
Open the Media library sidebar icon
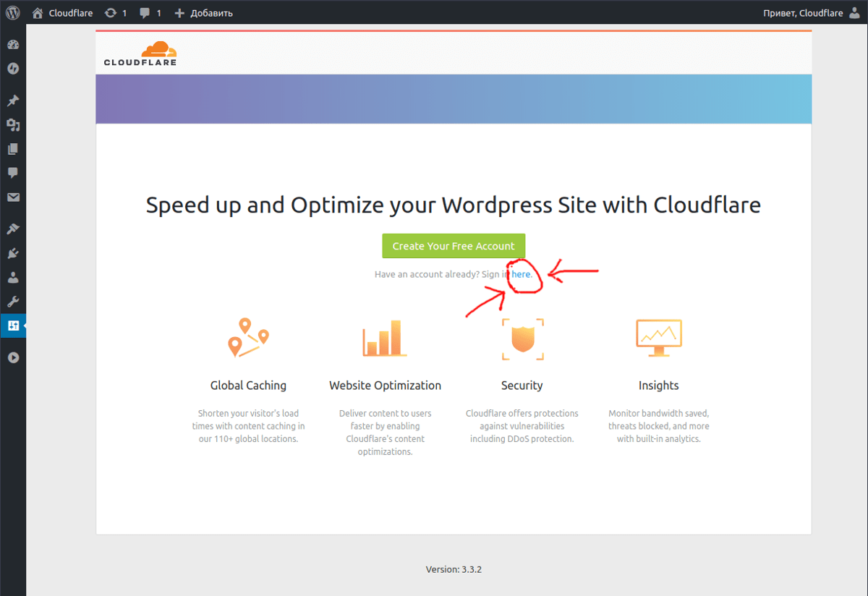13,125
